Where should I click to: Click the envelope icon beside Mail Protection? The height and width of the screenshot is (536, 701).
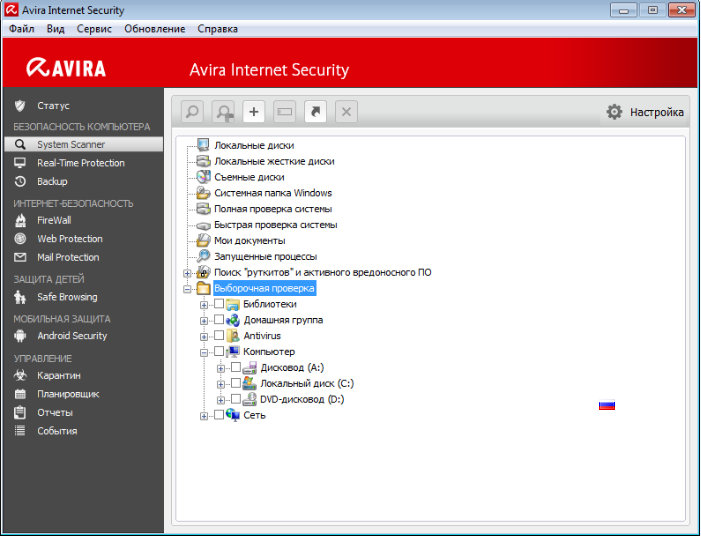[20, 257]
